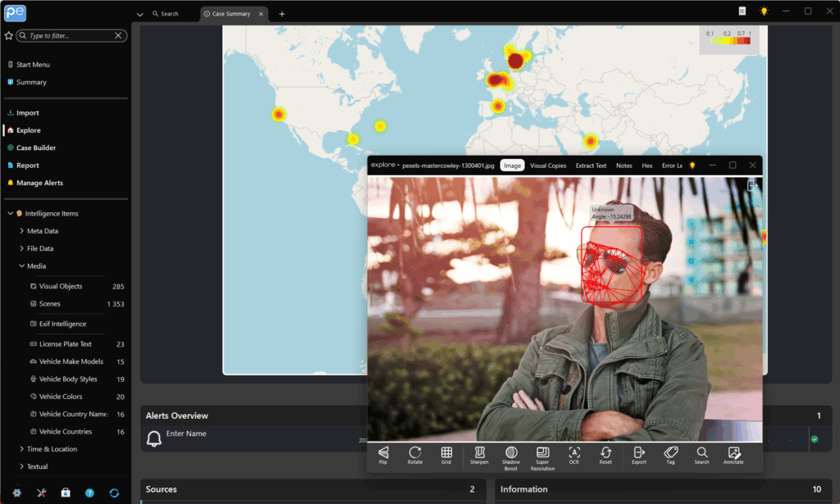The width and height of the screenshot is (840, 504).
Task: Rotate the image with the Rotate tool
Action: 415,455
